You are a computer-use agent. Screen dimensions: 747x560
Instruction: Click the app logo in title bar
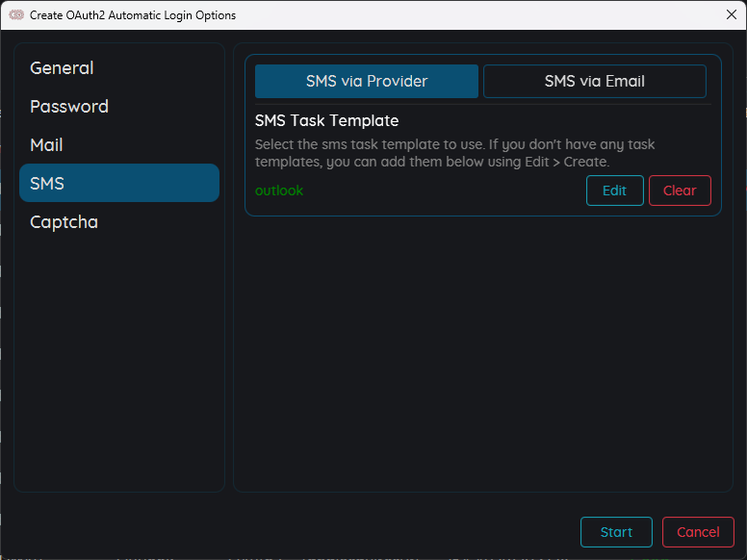(16, 15)
